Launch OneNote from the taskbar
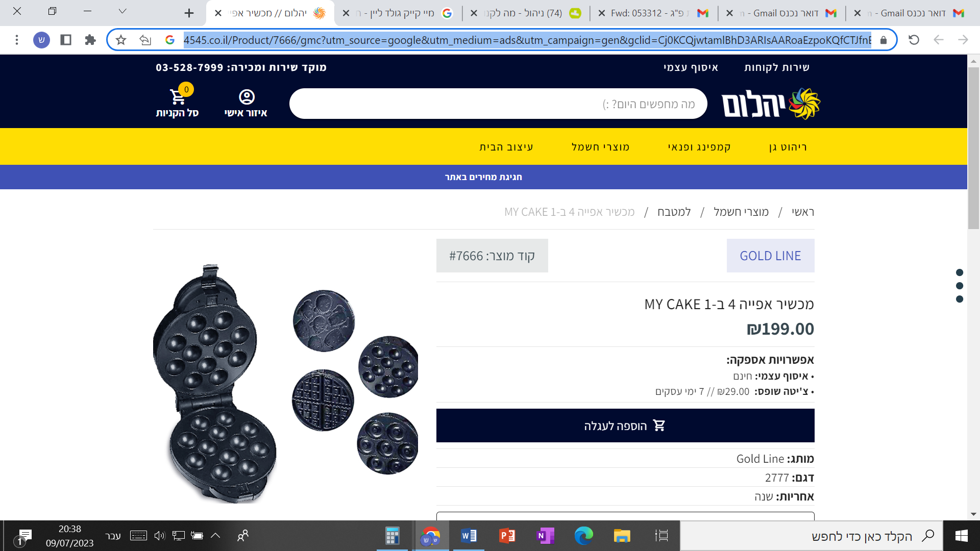 coord(545,536)
